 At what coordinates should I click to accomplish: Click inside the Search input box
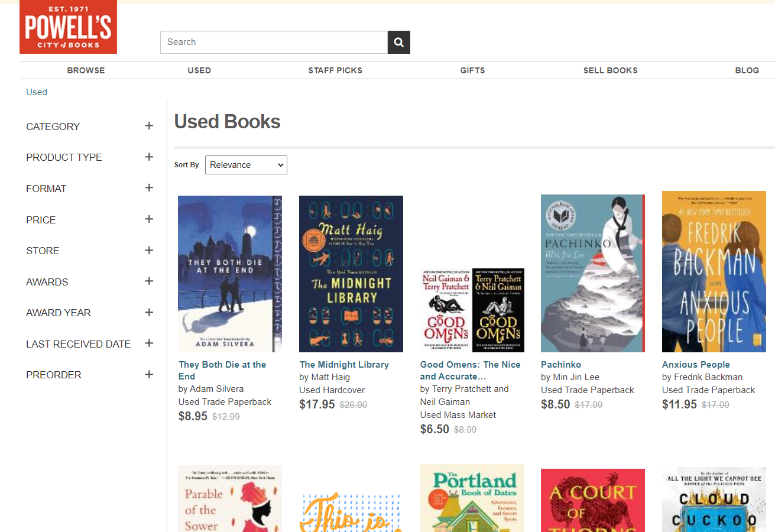pyautogui.click(x=272, y=42)
